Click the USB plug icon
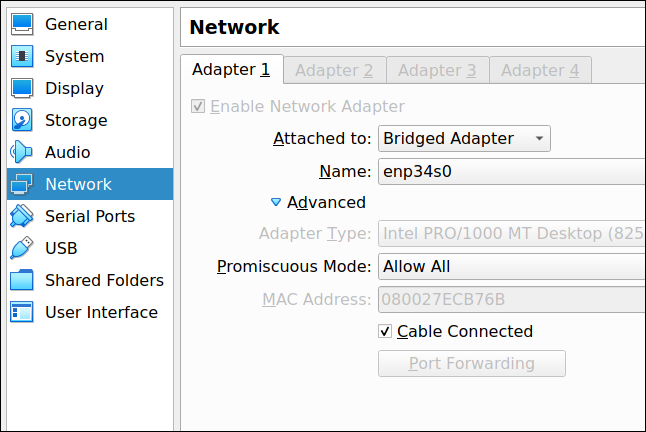The height and width of the screenshot is (432, 646). coord(22,248)
